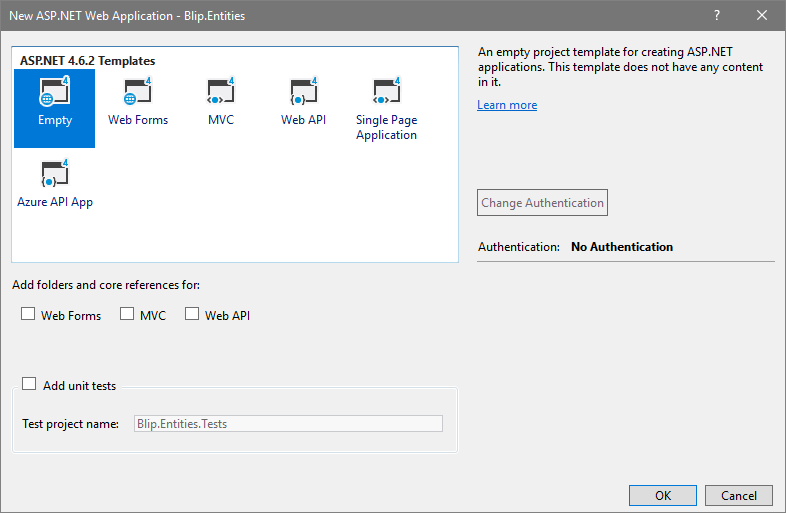This screenshot has height=513, width=786.
Task: Select the Web API template icon
Action: [x=303, y=91]
